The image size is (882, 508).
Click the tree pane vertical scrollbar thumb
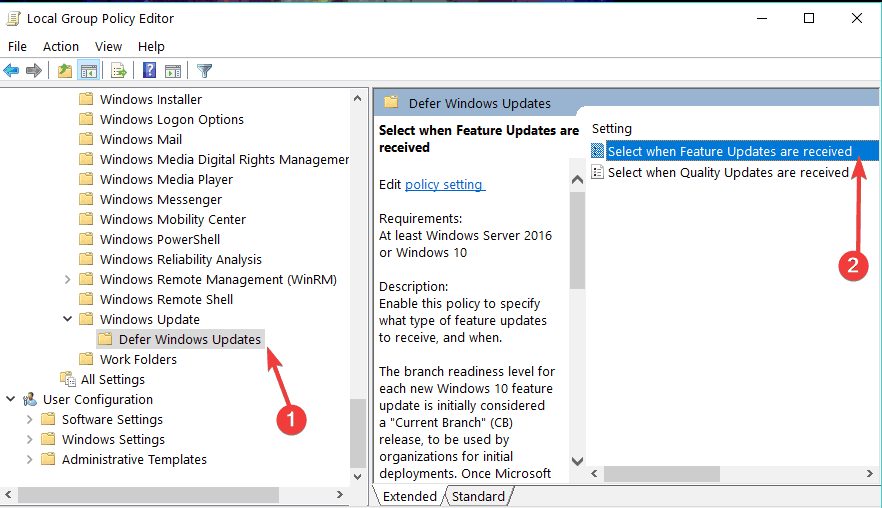[358, 433]
